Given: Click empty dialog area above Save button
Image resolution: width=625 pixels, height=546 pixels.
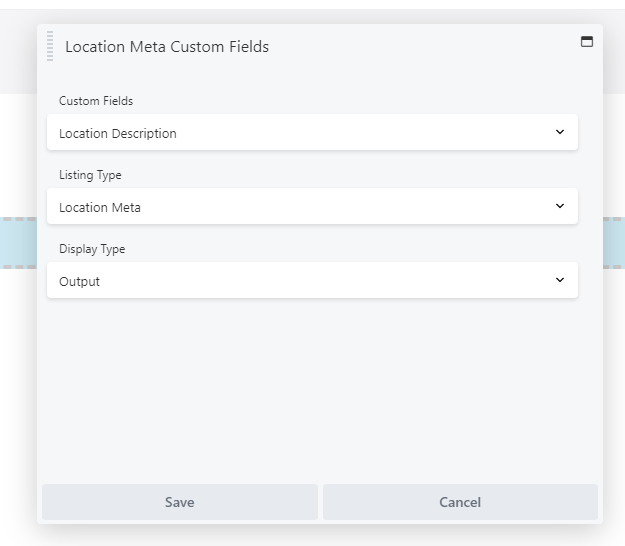Looking at the screenshot, I should pyautogui.click(x=312, y=391).
